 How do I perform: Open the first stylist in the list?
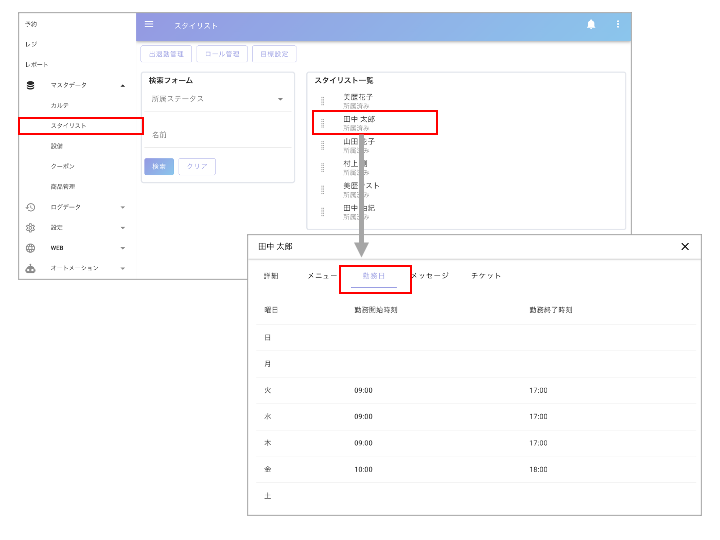(466, 101)
